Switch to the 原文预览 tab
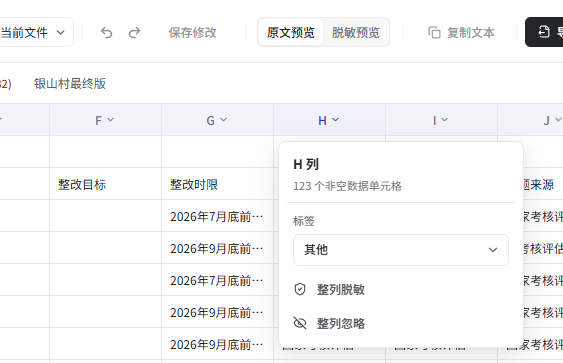 click(291, 32)
